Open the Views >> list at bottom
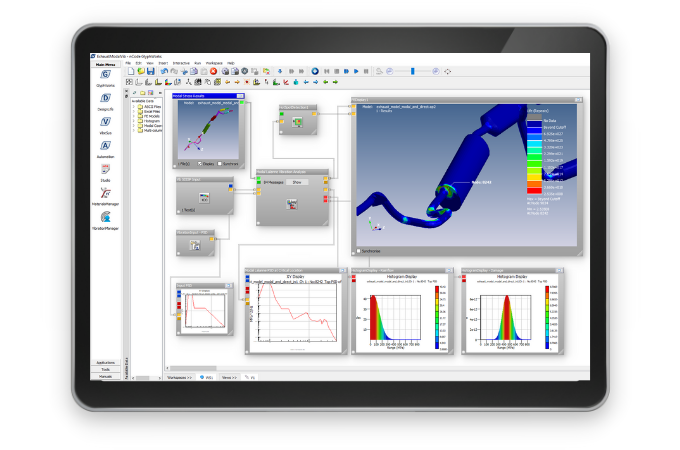 [229, 378]
